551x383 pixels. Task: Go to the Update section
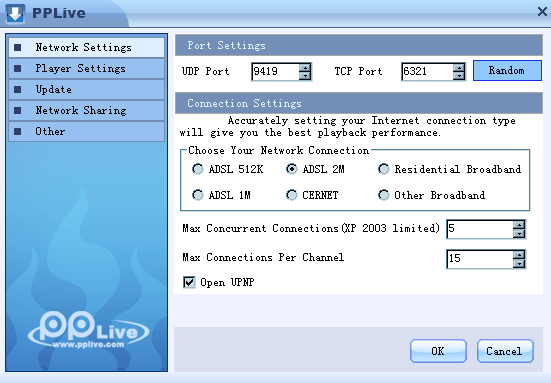pyautogui.click(x=86, y=90)
